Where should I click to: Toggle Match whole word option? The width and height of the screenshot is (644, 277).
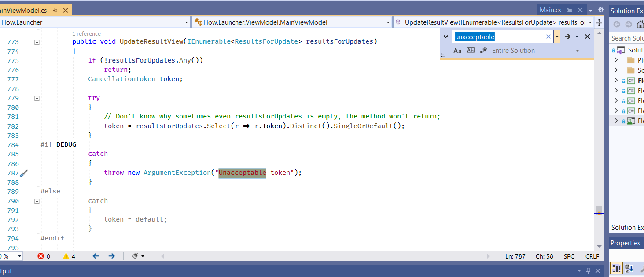[x=471, y=51]
